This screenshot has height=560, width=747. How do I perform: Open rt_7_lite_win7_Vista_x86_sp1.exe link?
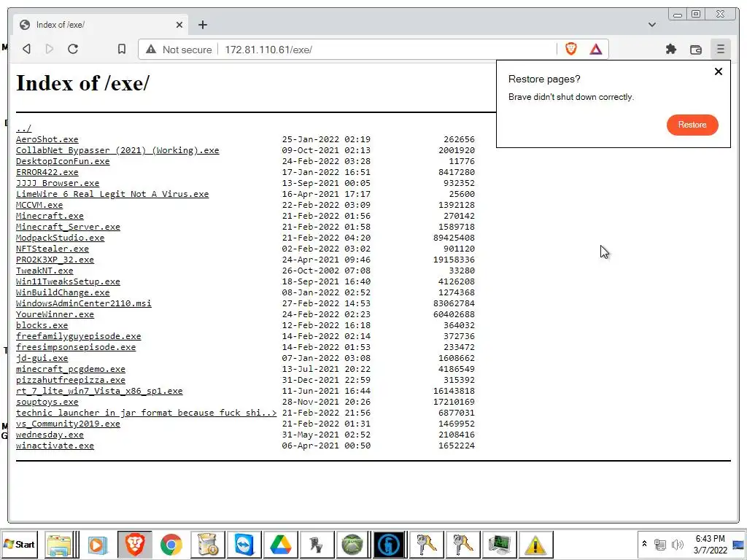pyautogui.click(x=99, y=392)
